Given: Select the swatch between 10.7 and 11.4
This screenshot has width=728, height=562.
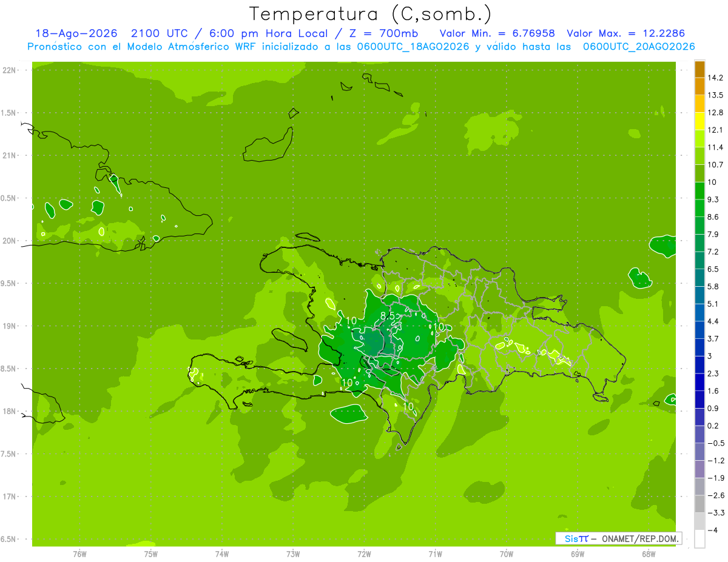Looking at the screenshot, I should coord(699,156).
